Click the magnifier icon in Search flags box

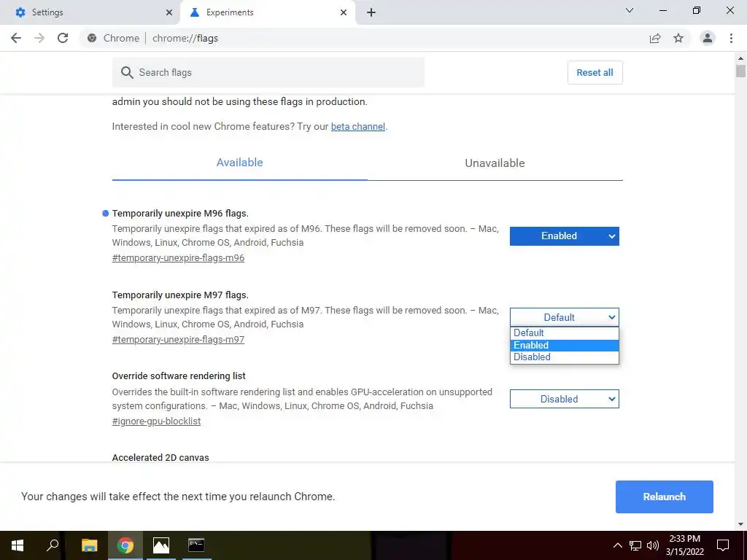[127, 72]
